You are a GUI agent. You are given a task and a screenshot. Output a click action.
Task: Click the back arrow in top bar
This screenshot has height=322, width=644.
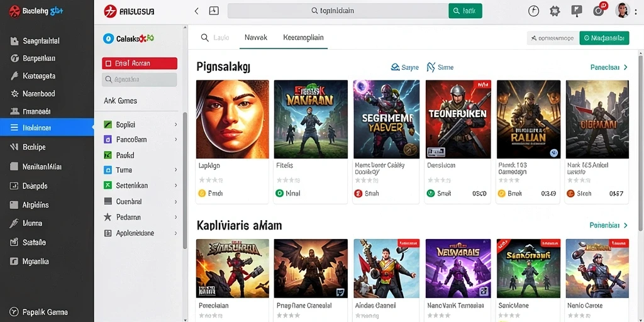[196, 11]
